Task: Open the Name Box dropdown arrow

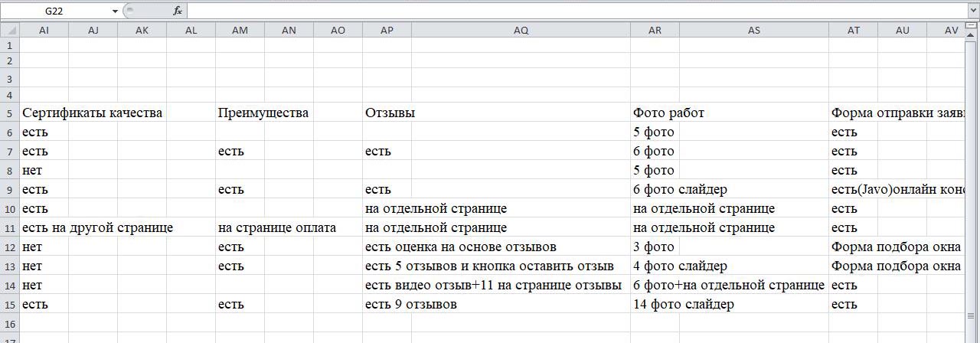Action: (115, 11)
